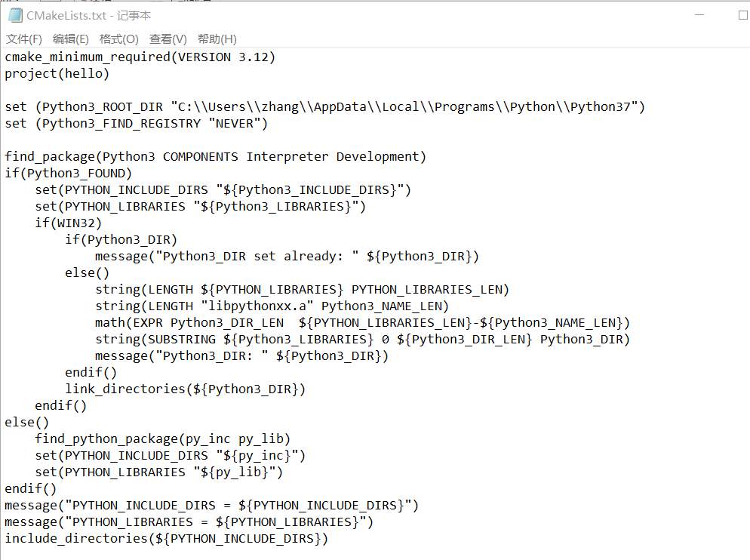Open the 文件(F) menu
This screenshot has height=560, width=750.
click(24, 39)
